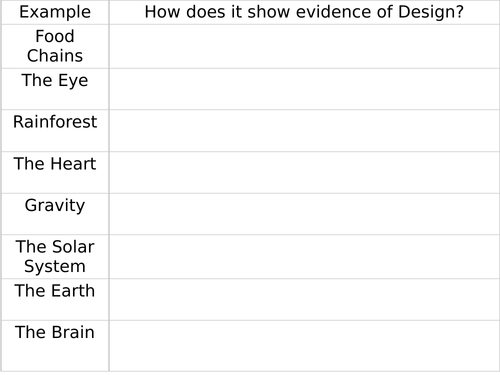Select The Solar System cell

(x=55, y=256)
